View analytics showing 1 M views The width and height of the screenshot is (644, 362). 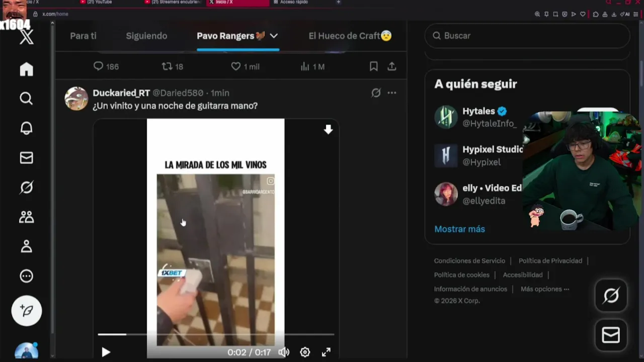pyautogui.click(x=312, y=66)
